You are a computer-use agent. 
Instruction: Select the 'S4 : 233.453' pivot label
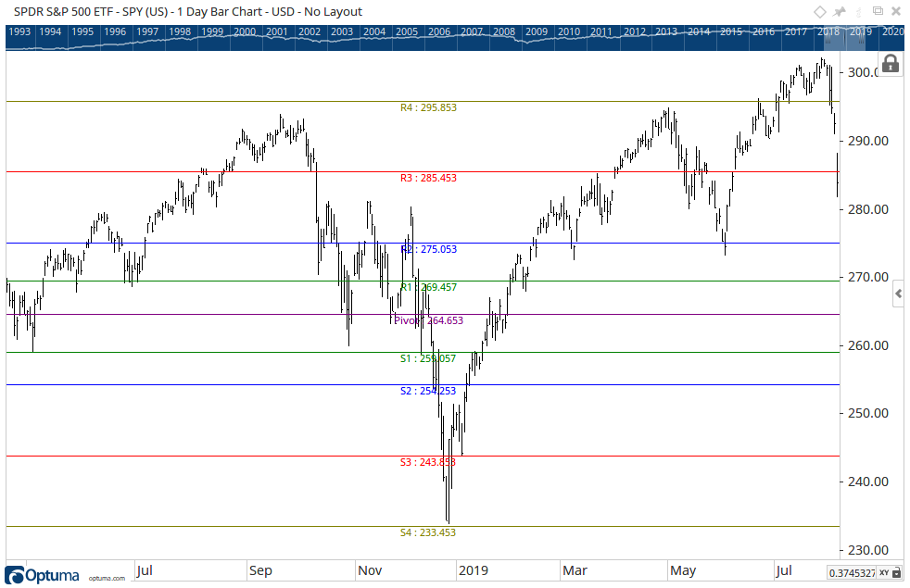pos(428,532)
